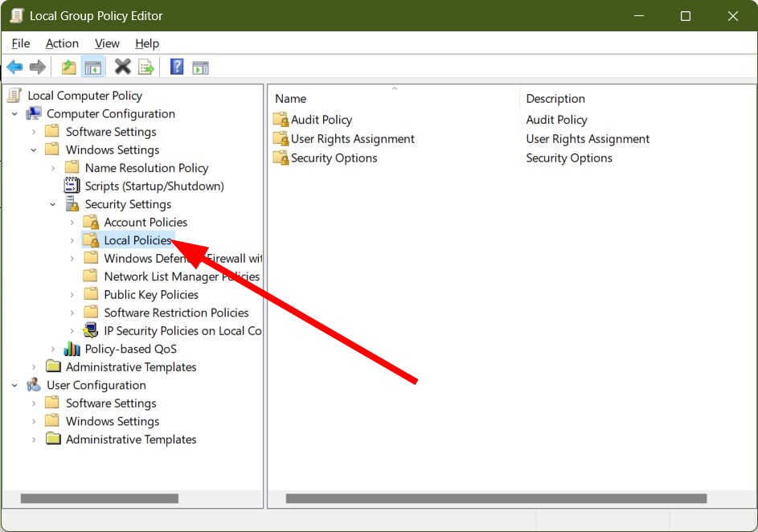Select the Audit Policy item name
The image size is (758, 532).
point(322,120)
